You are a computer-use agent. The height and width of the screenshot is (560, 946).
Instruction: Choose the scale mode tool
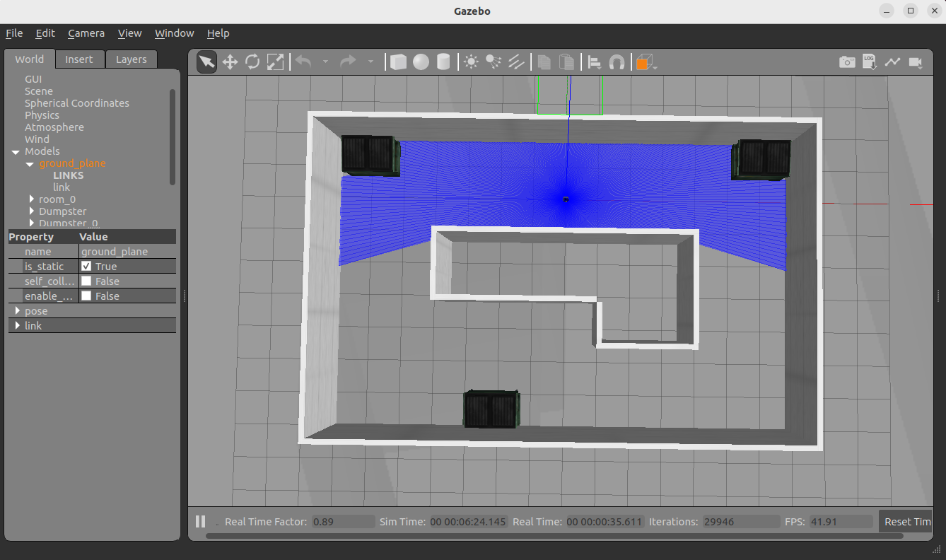click(x=275, y=62)
